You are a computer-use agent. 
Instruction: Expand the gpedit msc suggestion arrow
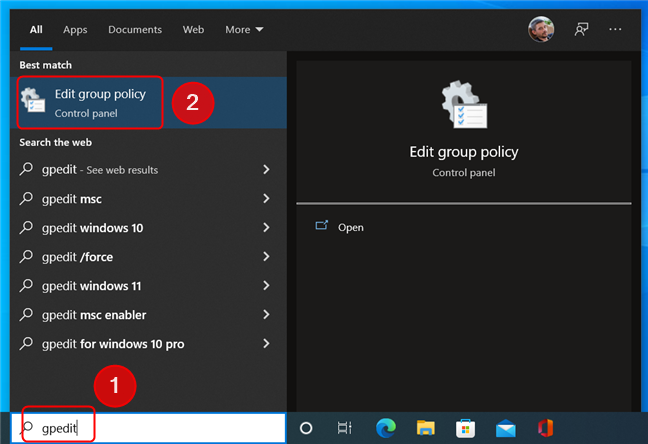coord(267,198)
